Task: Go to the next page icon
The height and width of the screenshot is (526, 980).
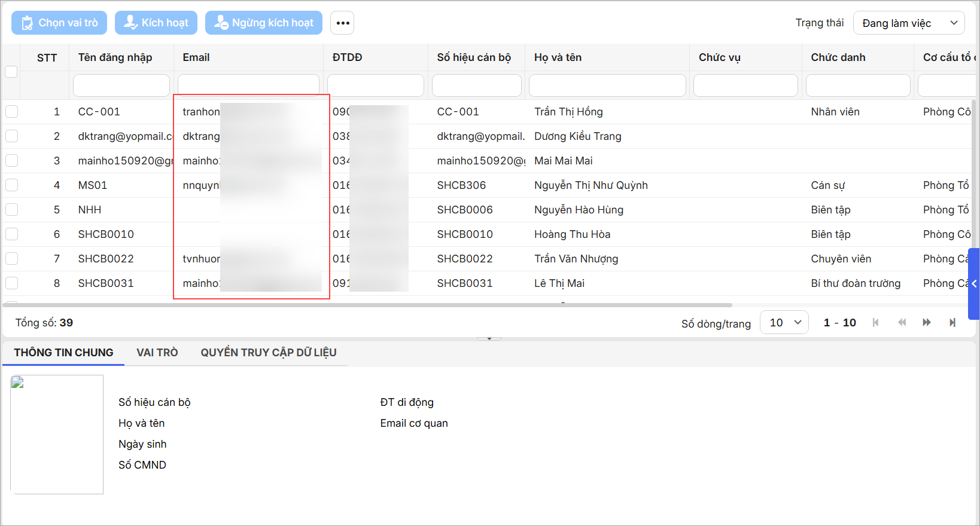Action: click(x=927, y=323)
